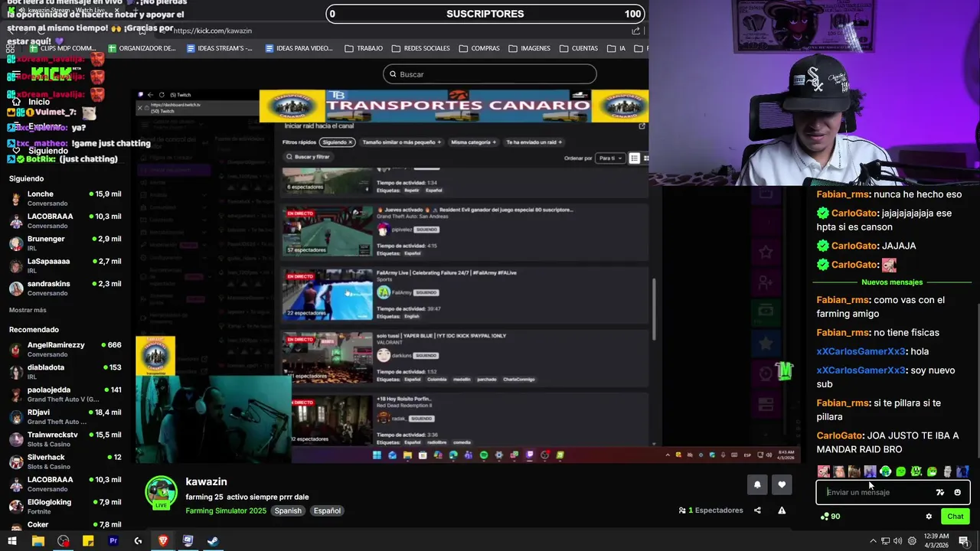This screenshot has height=551, width=980.
Task: Open the COMPRAS bookmarks folder
Action: 479,48
